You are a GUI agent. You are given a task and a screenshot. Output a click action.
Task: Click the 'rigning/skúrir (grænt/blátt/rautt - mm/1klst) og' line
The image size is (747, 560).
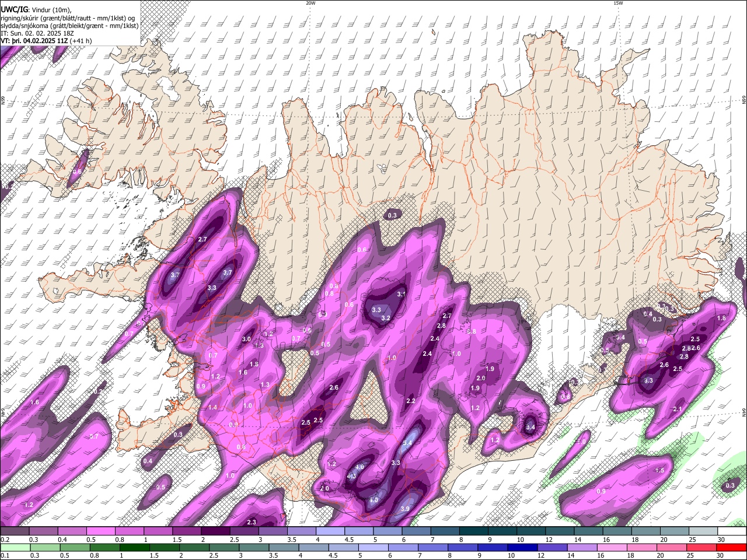pyautogui.click(x=68, y=18)
